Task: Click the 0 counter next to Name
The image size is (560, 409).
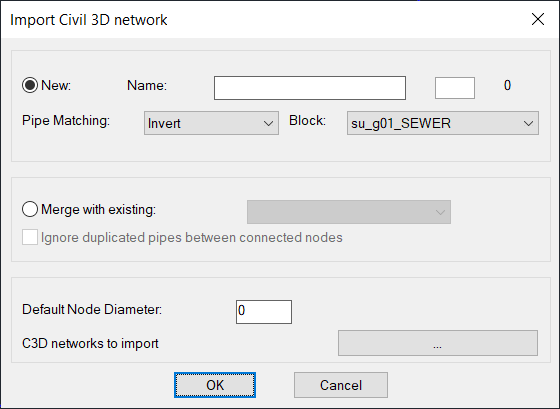Action: (507, 85)
